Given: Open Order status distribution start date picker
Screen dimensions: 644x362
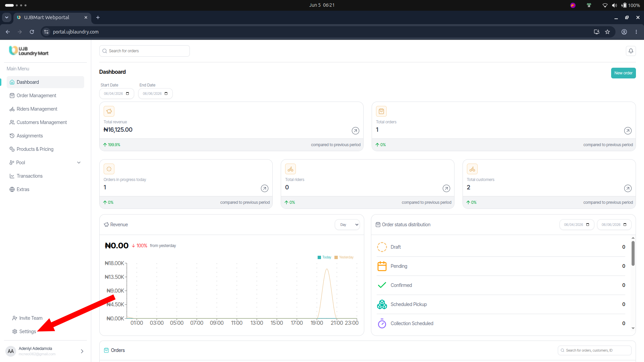Looking at the screenshot, I should 577,225.
